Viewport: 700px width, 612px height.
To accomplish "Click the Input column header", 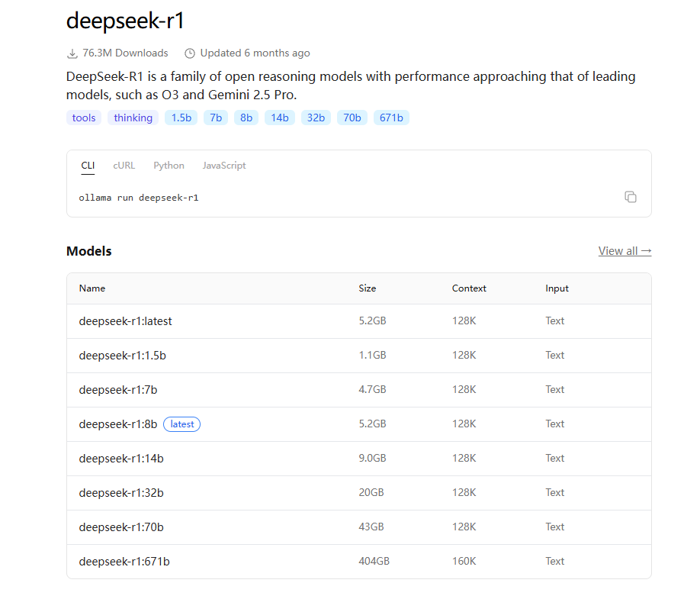I will 557,288.
